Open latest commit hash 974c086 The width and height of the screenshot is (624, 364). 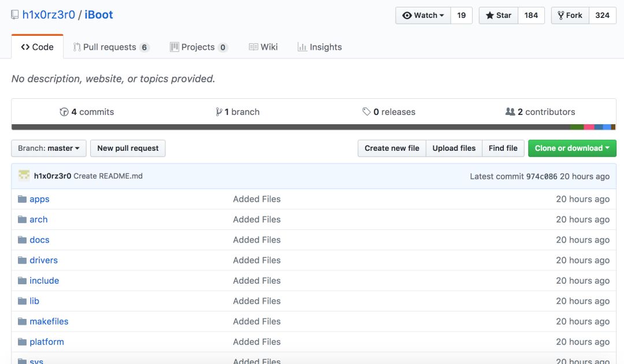pos(541,176)
